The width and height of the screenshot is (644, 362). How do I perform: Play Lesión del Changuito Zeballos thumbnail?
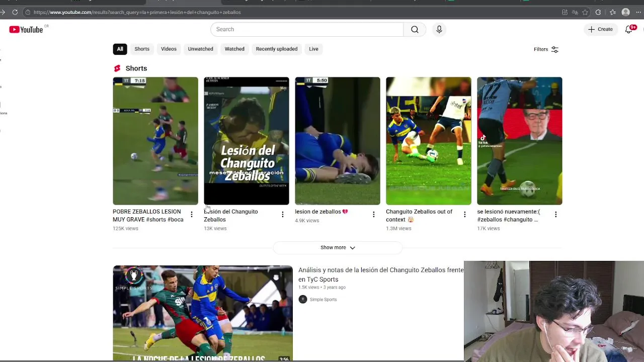click(247, 141)
